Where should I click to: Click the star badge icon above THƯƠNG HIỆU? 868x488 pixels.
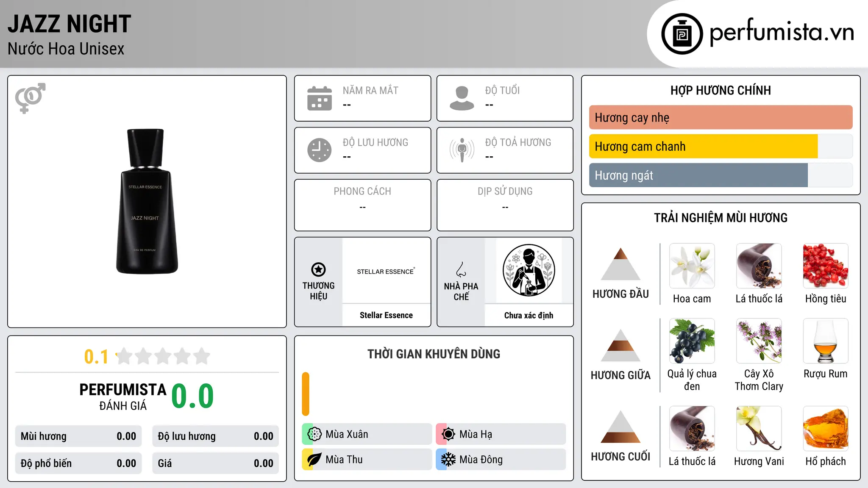pyautogui.click(x=318, y=269)
